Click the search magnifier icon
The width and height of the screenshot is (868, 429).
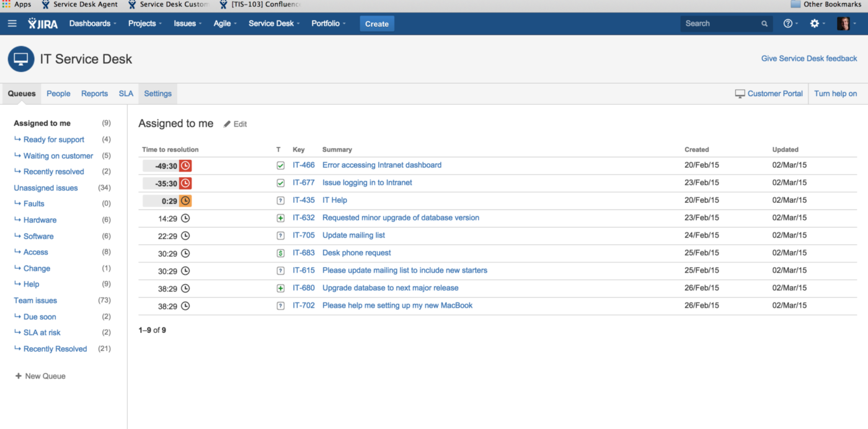[x=763, y=23]
